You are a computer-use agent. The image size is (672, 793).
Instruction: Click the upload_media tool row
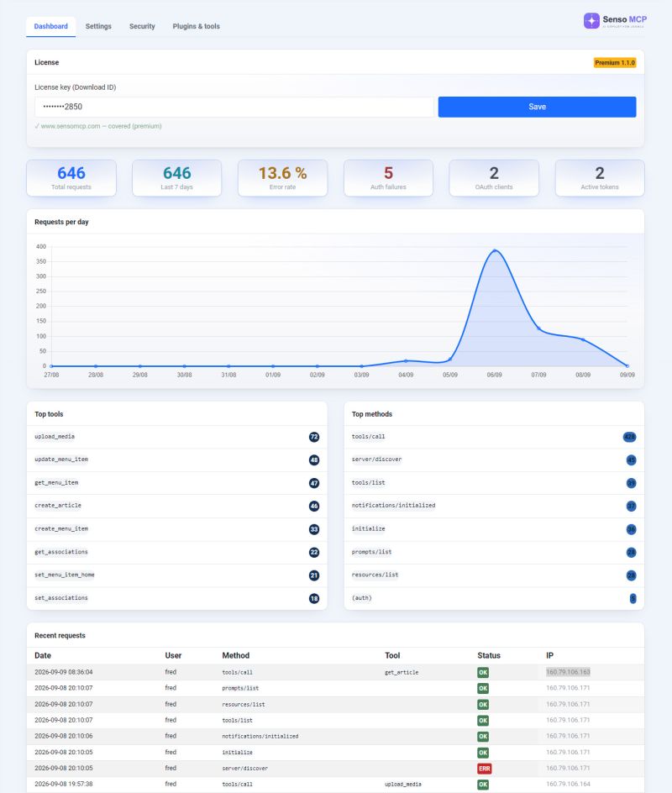click(x=177, y=437)
